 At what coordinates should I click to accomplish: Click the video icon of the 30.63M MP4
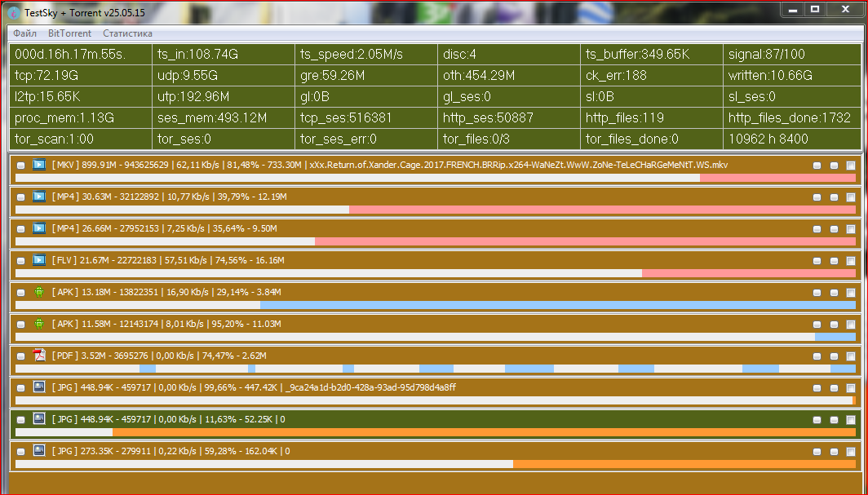(38, 197)
